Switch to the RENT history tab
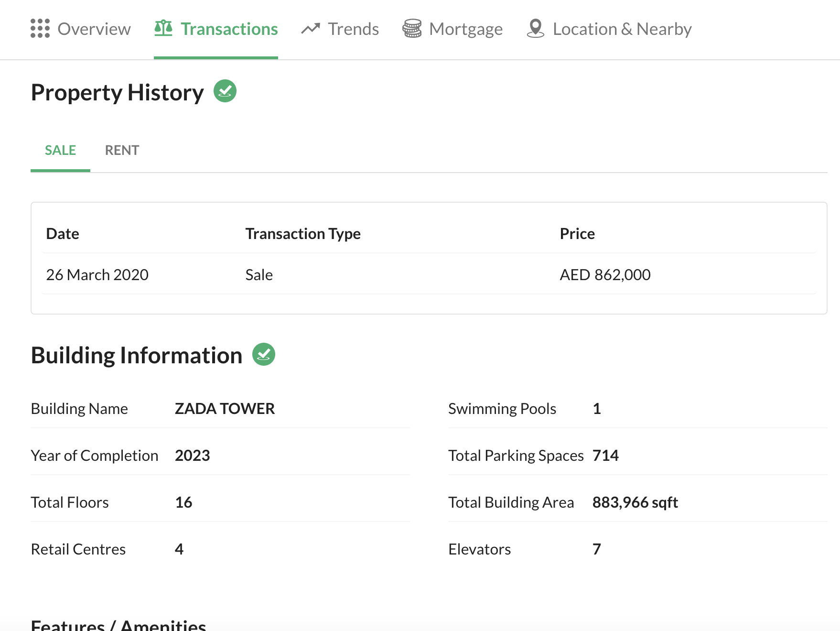The image size is (840, 631). pos(122,150)
